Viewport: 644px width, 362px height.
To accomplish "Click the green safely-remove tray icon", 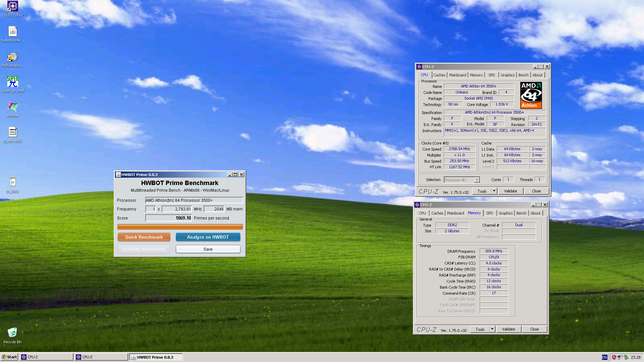I will pos(626,357).
